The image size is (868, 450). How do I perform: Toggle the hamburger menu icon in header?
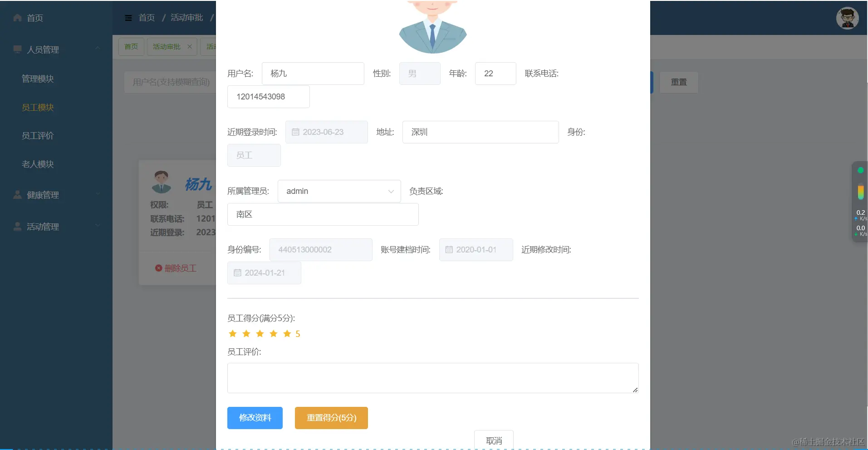pyautogui.click(x=128, y=18)
